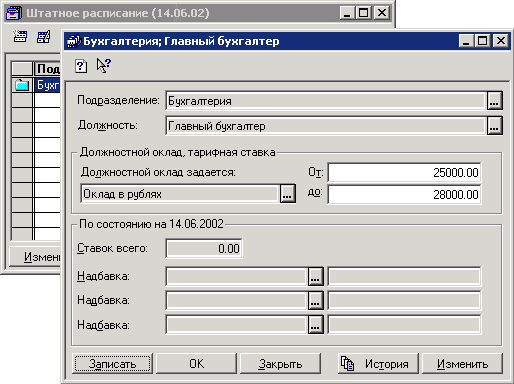
Task: Click the Подразделение field showing Бухгалтерия
Action: (x=326, y=101)
